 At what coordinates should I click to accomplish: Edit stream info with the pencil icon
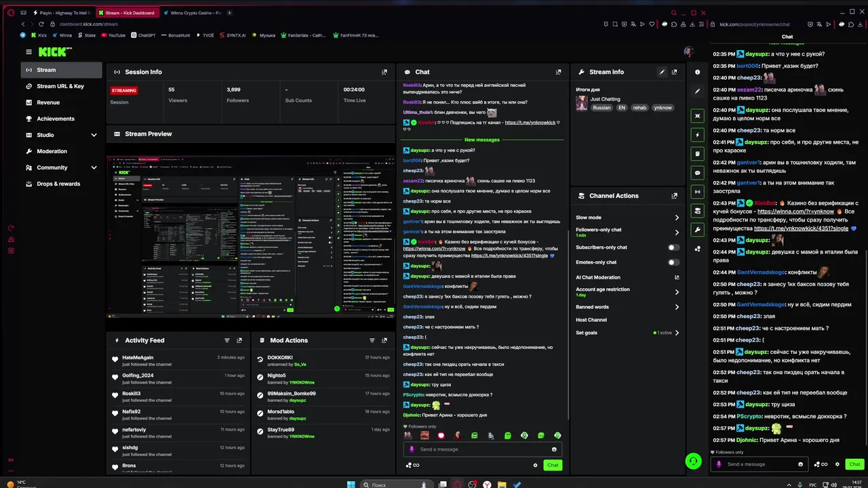tap(662, 72)
